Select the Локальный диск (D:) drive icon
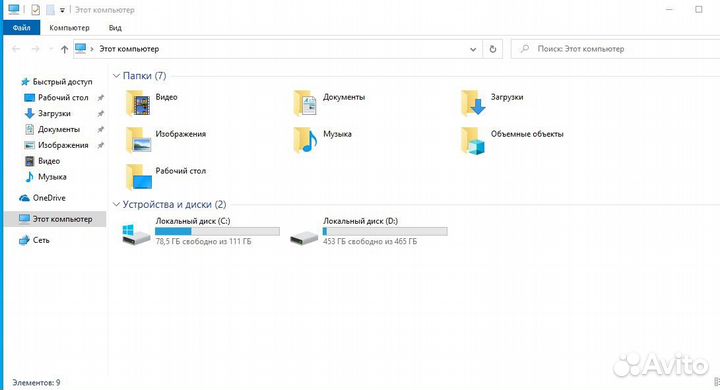Viewport: 720px width, 390px height. click(304, 237)
